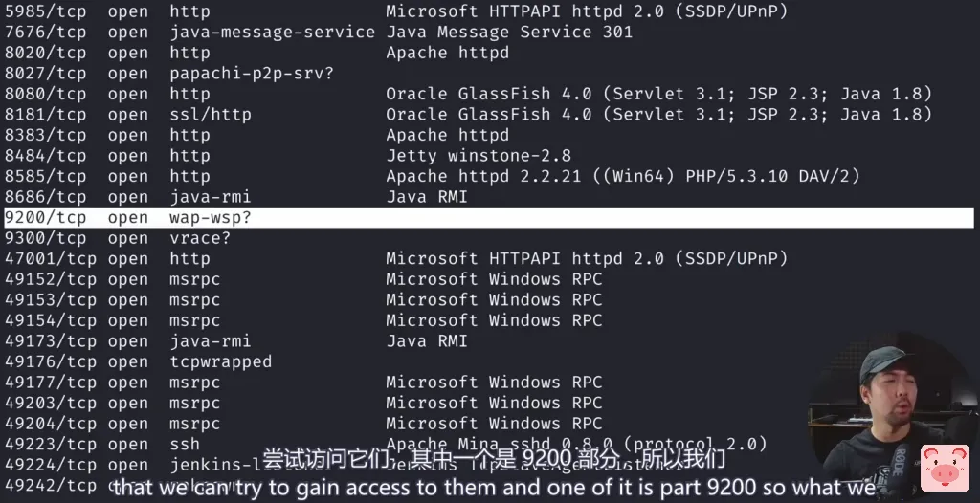Click the ssl/http service on port 8181
Screen dimensions: 980x503
coord(210,115)
